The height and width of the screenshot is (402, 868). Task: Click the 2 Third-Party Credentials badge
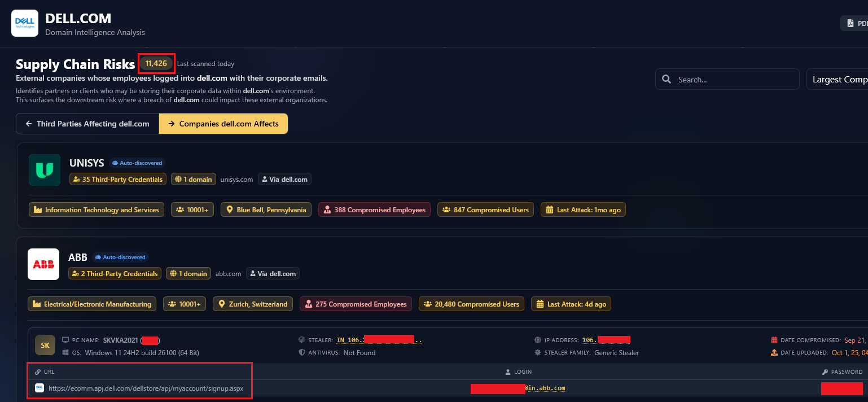point(115,274)
